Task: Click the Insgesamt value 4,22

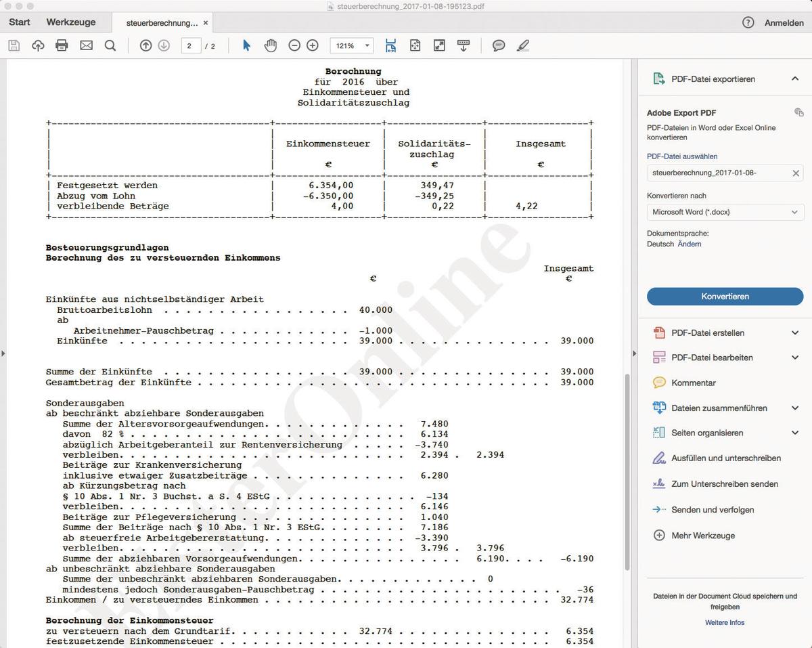Action: pyautogui.click(x=526, y=206)
